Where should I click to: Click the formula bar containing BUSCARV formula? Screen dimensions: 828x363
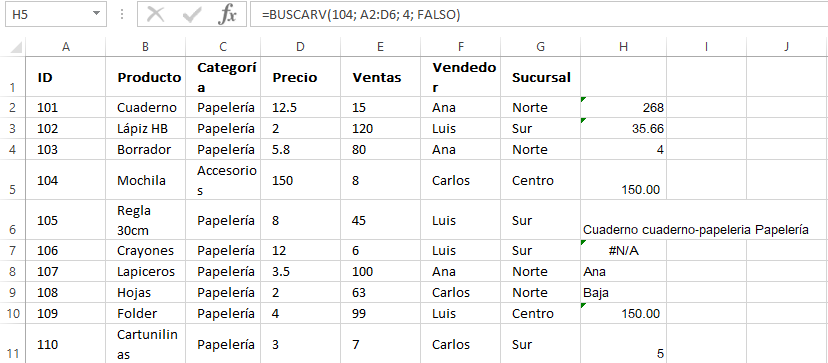[539, 15]
